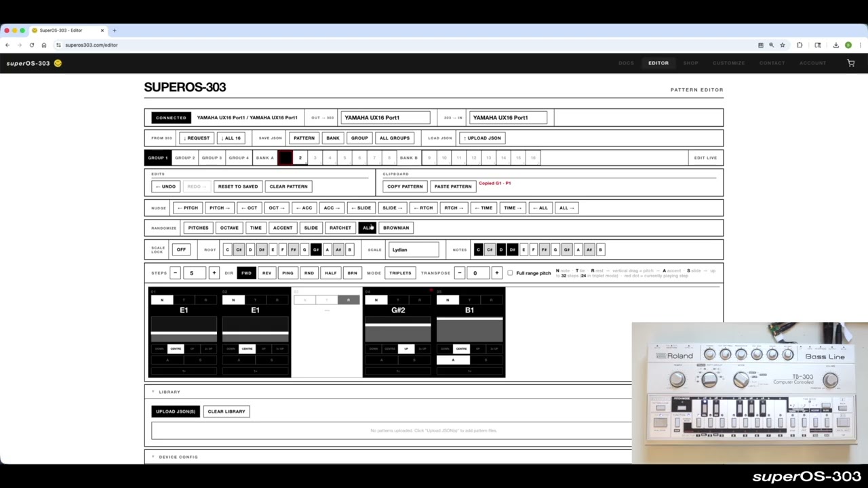Toggle Accent (A) on step 05
The height and width of the screenshot is (488, 868).
[453, 360]
